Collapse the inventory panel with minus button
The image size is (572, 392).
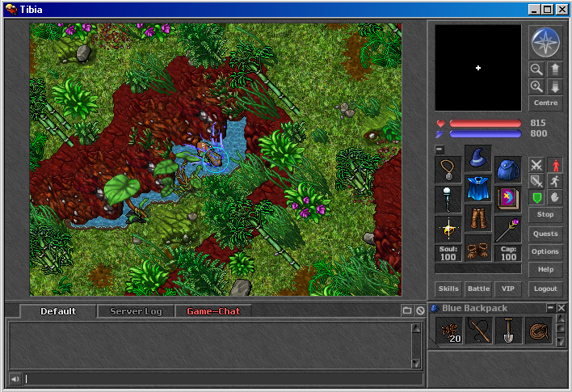440,150
